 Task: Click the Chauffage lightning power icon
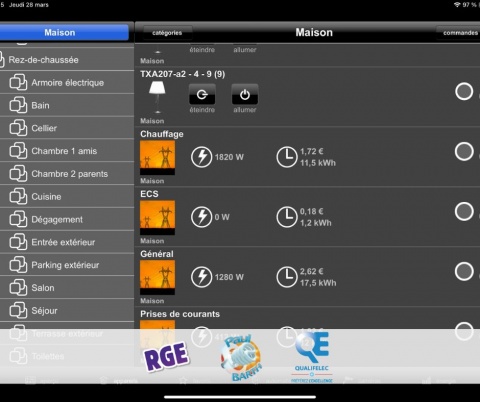pos(201,157)
